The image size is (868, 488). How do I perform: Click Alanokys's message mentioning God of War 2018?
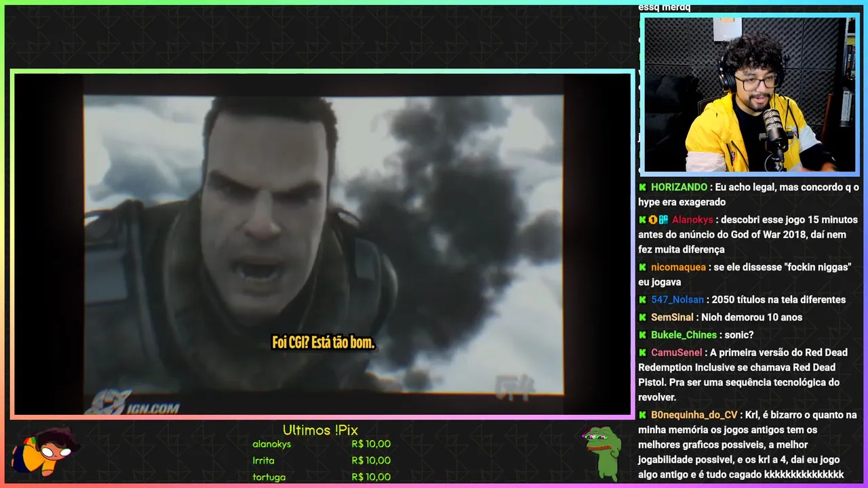point(749,235)
